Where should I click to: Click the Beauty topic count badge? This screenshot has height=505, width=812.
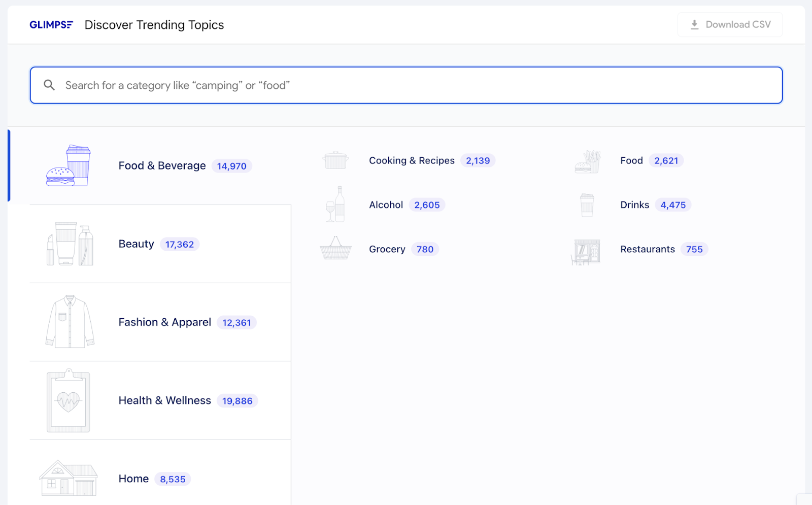(x=180, y=244)
